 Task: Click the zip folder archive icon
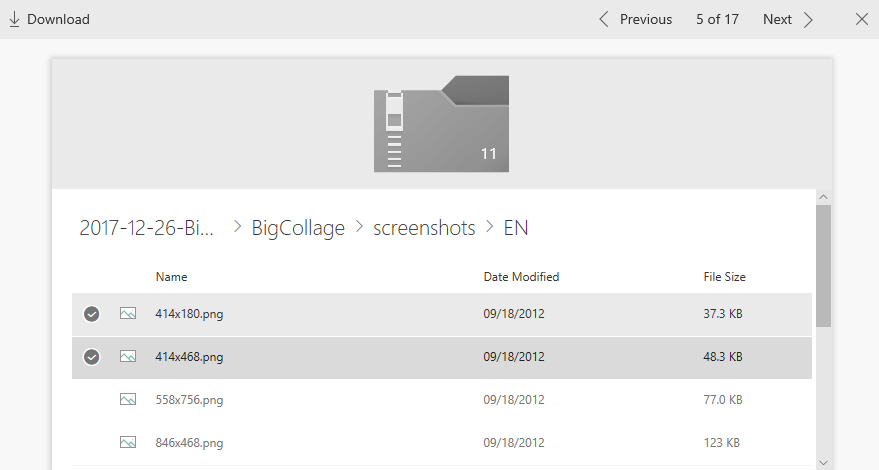click(441, 124)
